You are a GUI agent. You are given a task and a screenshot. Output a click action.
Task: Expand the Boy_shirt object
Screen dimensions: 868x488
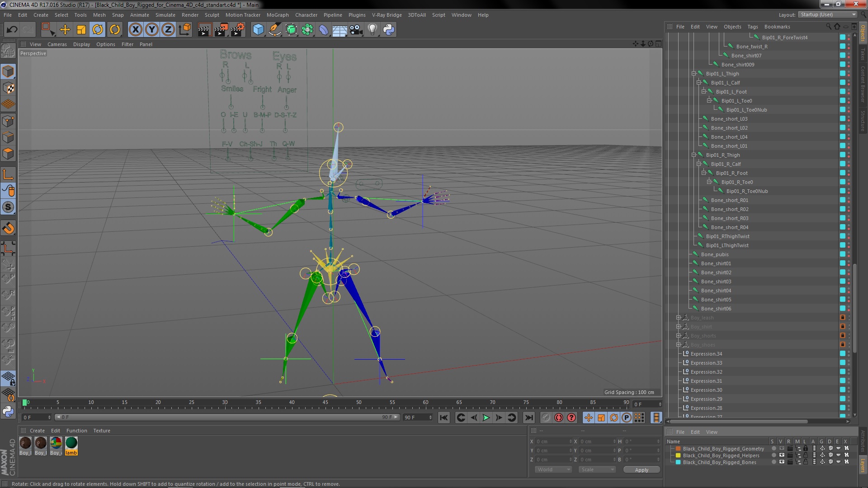tap(678, 327)
